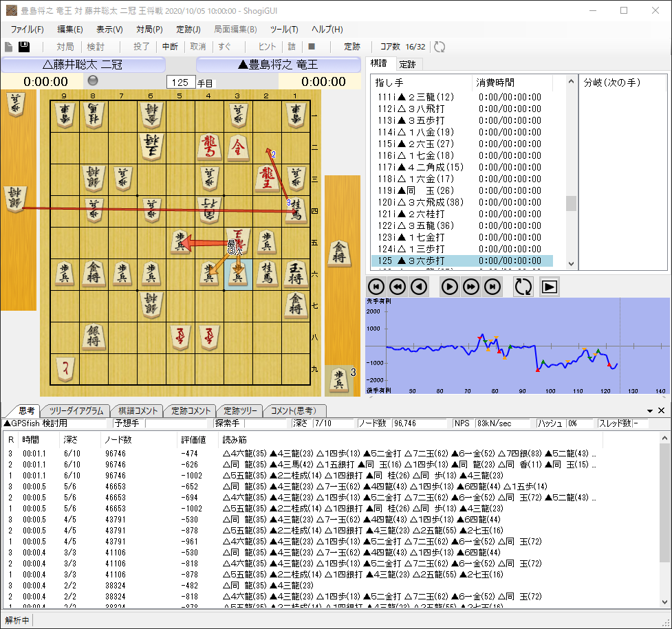
Task: Select the 定跡ツリー tab
Action: point(241,411)
